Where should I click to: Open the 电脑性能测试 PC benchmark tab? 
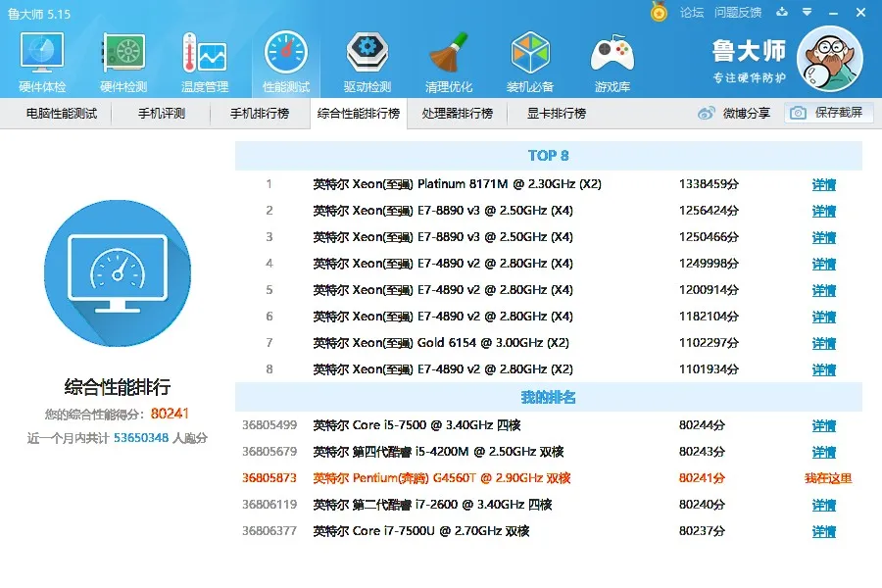61,113
